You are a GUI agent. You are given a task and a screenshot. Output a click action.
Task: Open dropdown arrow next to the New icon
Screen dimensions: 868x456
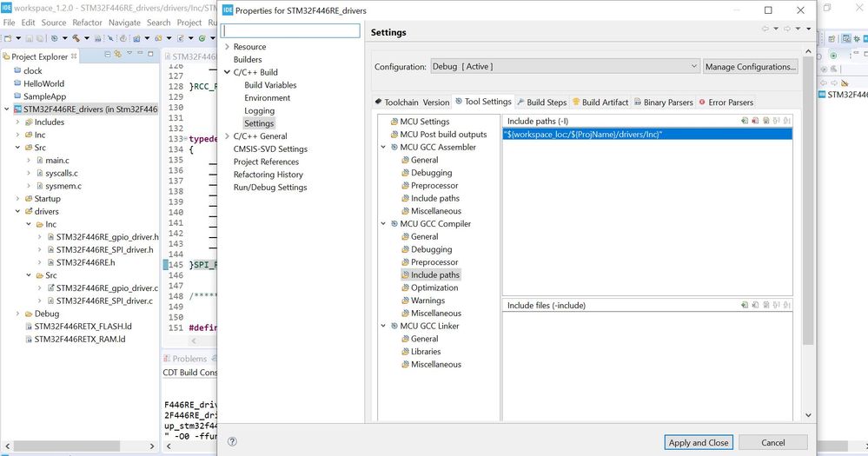coord(18,38)
